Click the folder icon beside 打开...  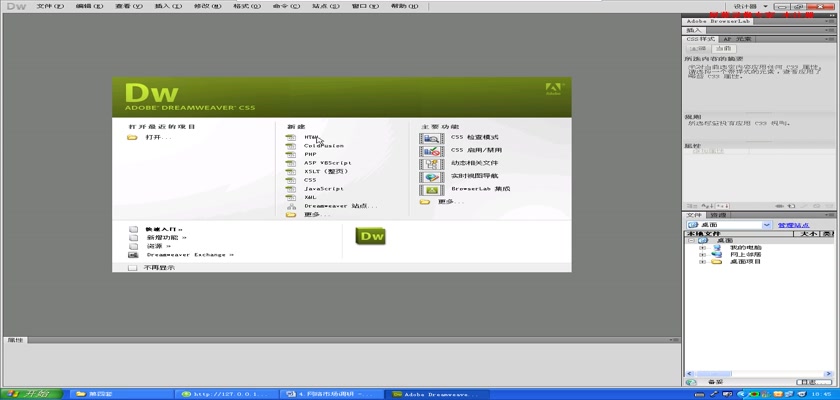[x=132, y=137]
